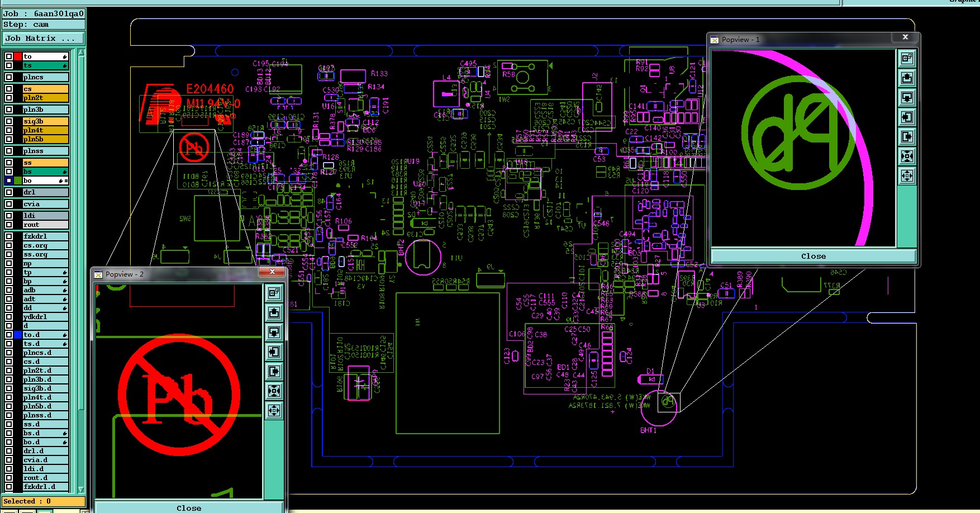Click the layer list scrollbar up arrow
The image size is (980, 513).
point(81,53)
